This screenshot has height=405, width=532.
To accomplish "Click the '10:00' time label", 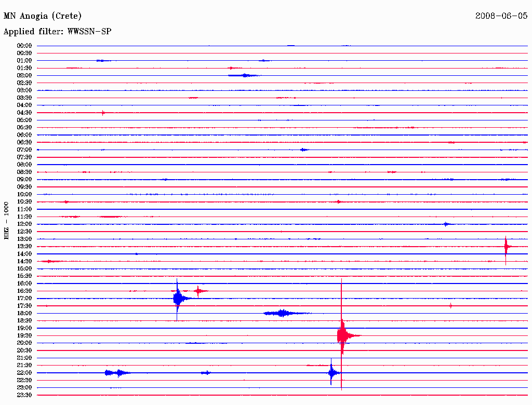I will tap(24, 194).
